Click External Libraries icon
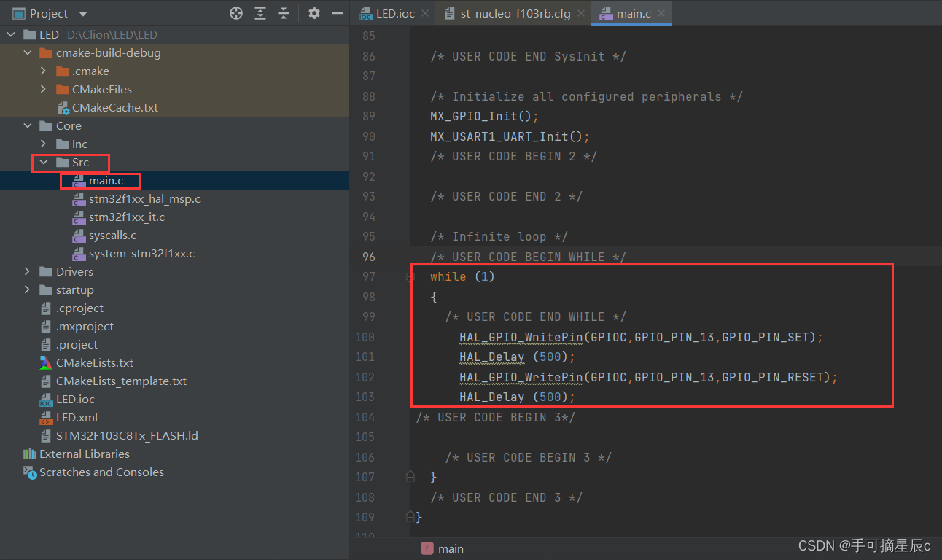 (x=30, y=454)
